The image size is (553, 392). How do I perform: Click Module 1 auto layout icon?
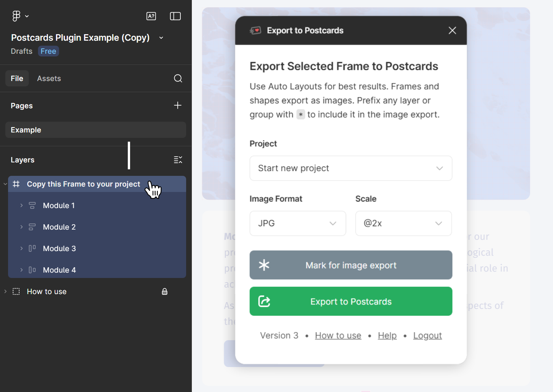pyautogui.click(x=32, y=205)
